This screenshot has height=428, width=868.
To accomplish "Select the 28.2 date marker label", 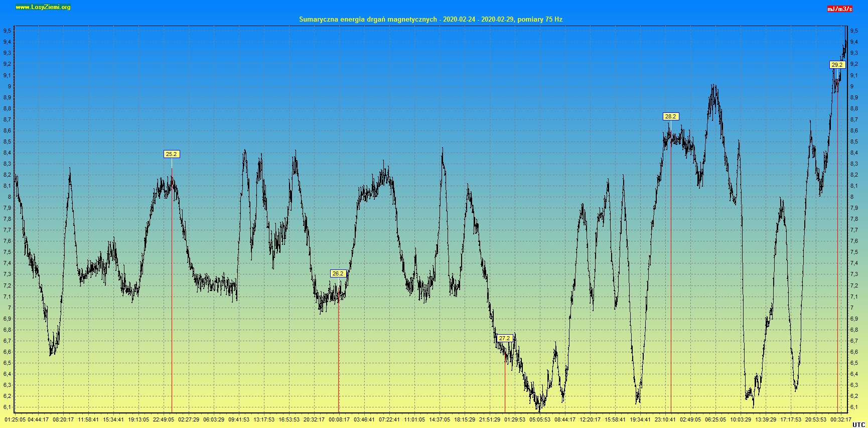I will tap(670, 116).
